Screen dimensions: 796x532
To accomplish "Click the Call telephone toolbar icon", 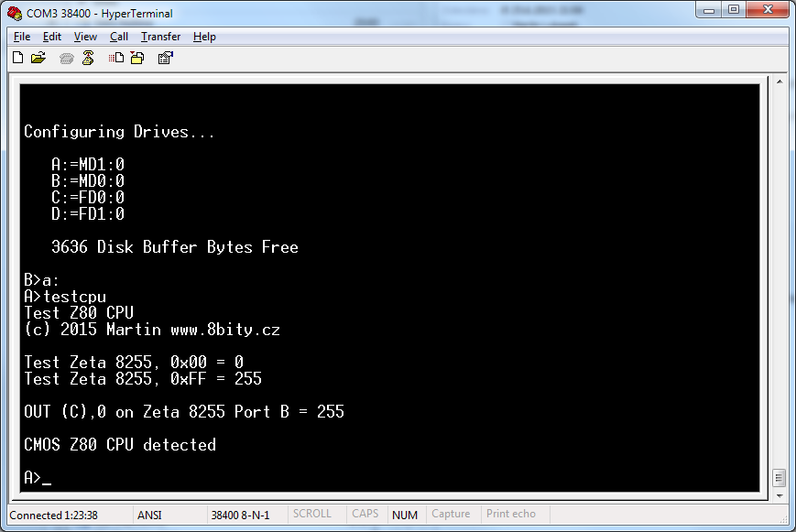I will click(x=67, y=59).
